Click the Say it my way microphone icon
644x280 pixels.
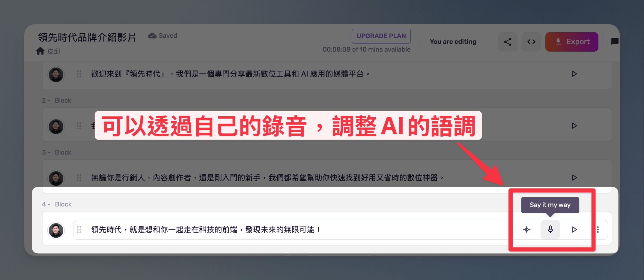550,230
